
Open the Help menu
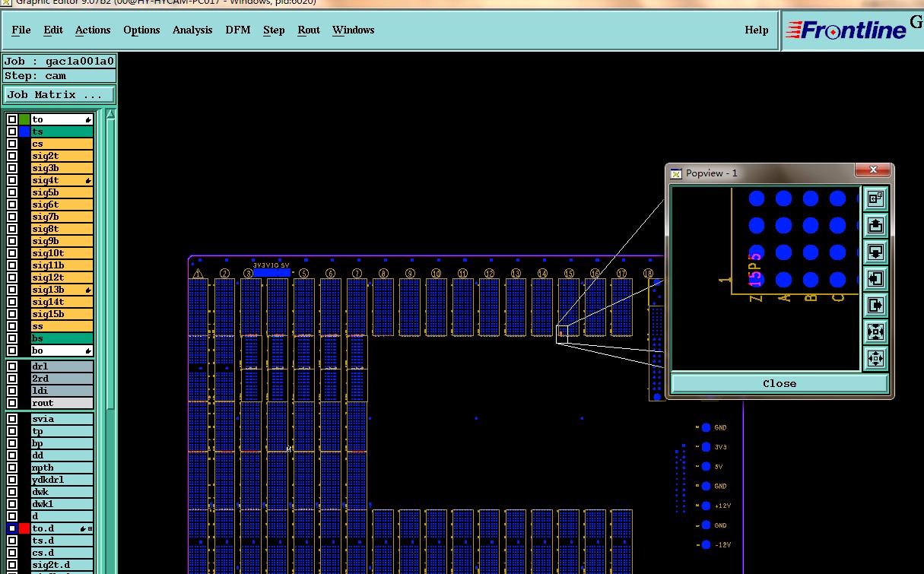[x=756, y=30]
